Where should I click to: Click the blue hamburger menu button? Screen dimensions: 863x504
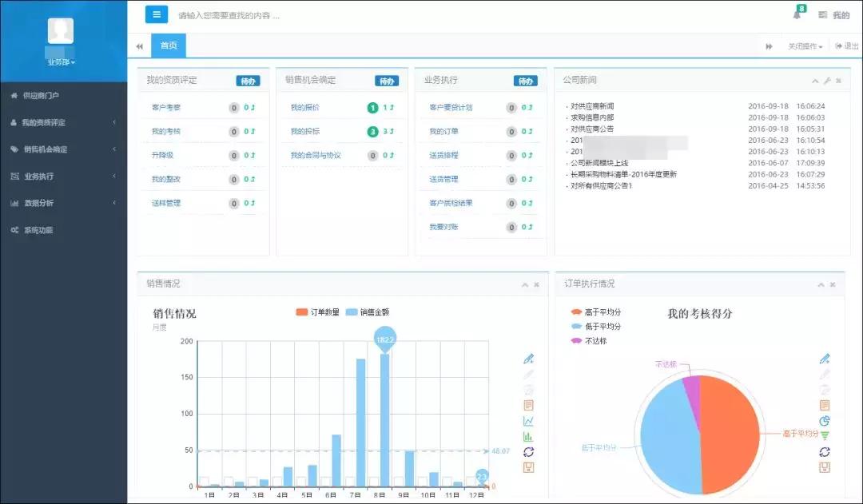[157, 14]
